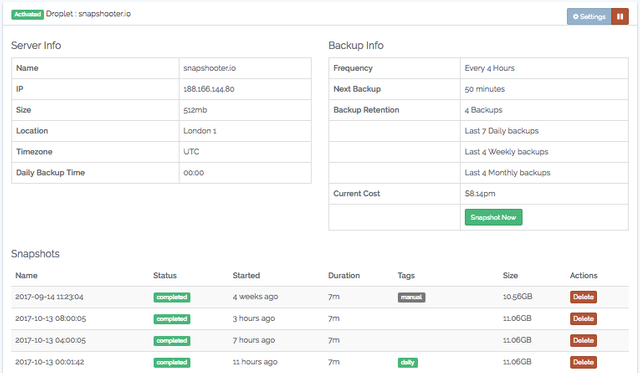Click the Size column header in Snapshots

tap(510, 275)
